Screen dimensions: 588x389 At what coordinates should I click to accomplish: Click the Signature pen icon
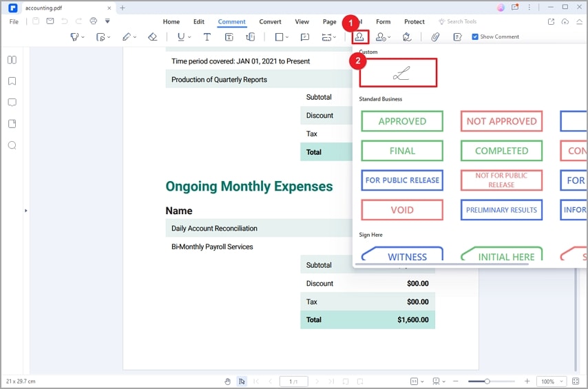point(407,36)
